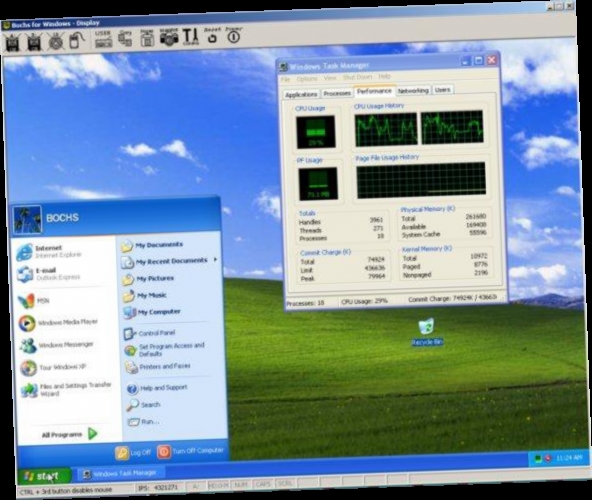
Task: Expand All Programs list
Action: click(x=69, y=434)
